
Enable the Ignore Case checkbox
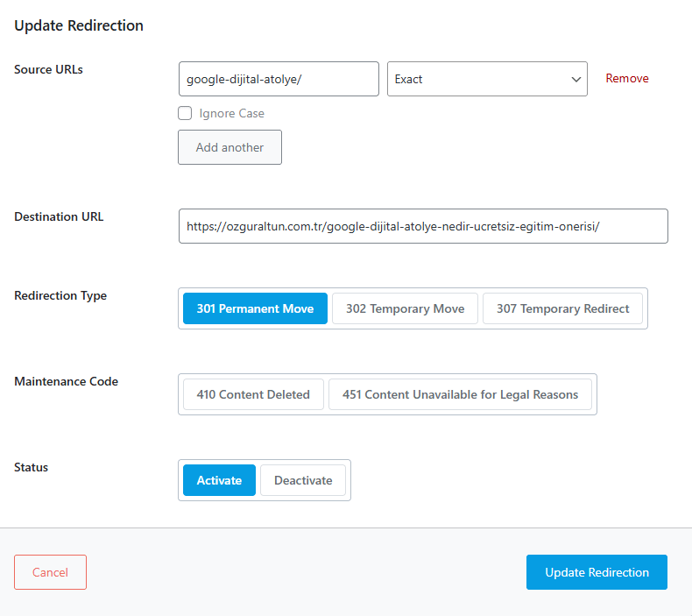185,113
